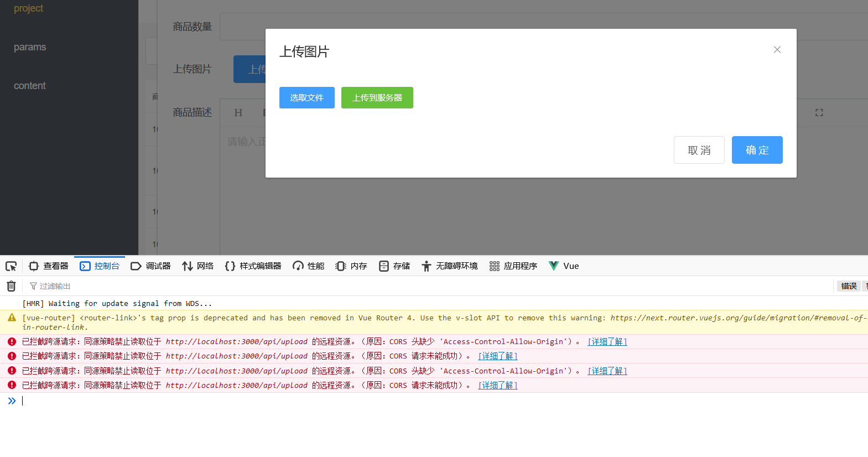
Task: Close the 上传图片 dialog with X
Action: (x=777, y=50)
